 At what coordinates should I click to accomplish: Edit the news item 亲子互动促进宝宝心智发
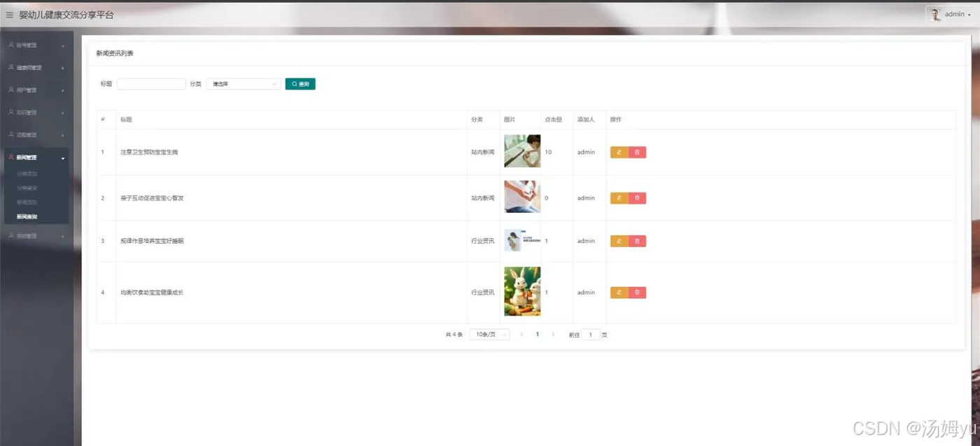click(619, 198)
